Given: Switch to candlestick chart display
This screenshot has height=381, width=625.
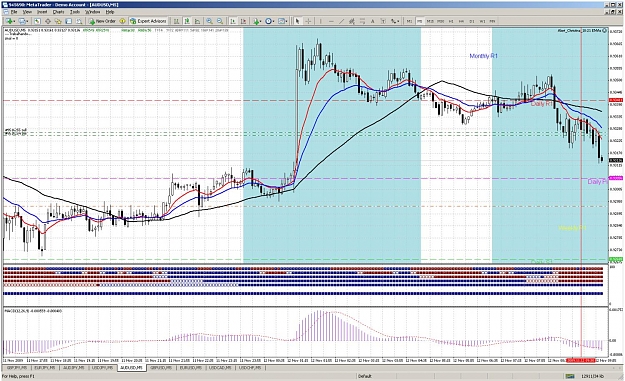Looking at the screenshot, I should [187, 21].
